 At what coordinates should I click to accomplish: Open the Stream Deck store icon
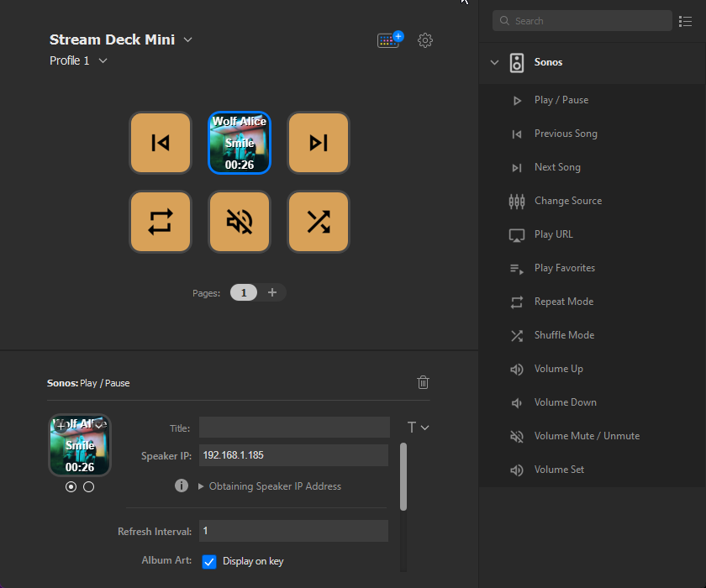[x=390, y=39]
